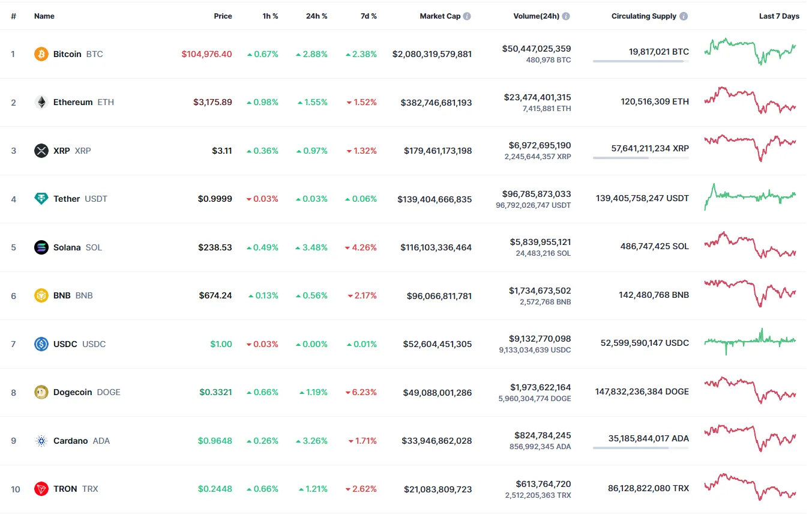Click the TRON logo icon
The width and height of the screenshot is (812, 517).
(x=41, y=489)
